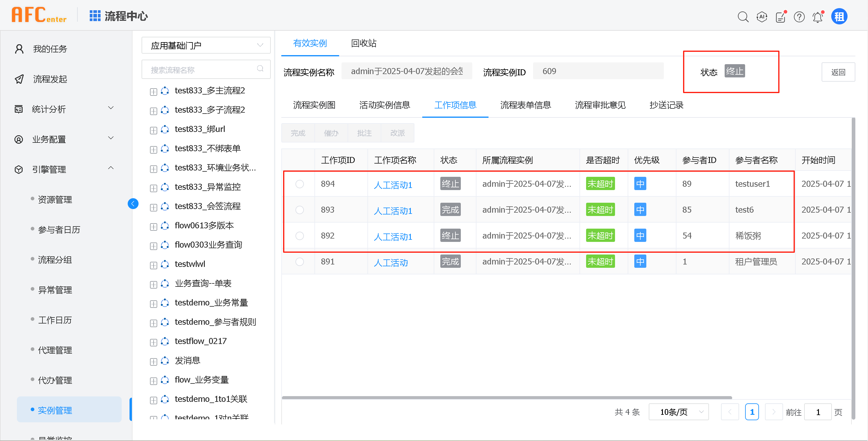The width and height of the screenshot is (868, 441).
Task: Click the blue user avatar icon
Action: tap(839, 17)
